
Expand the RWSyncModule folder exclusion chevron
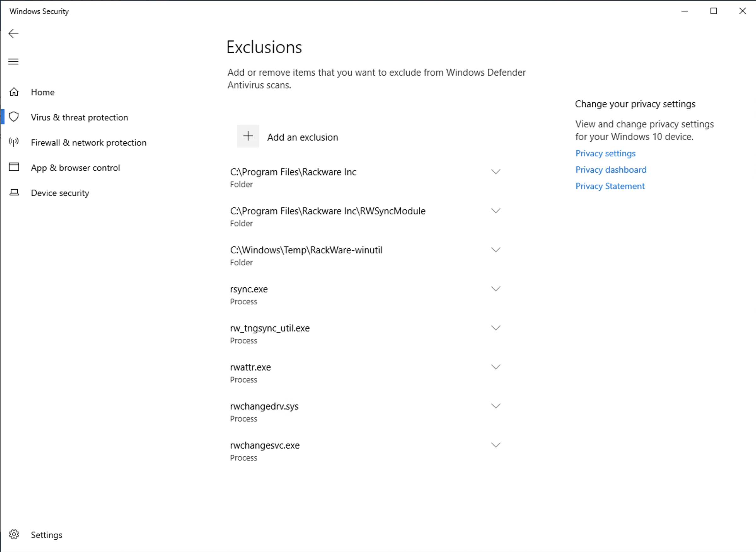[x=496, y=211]
